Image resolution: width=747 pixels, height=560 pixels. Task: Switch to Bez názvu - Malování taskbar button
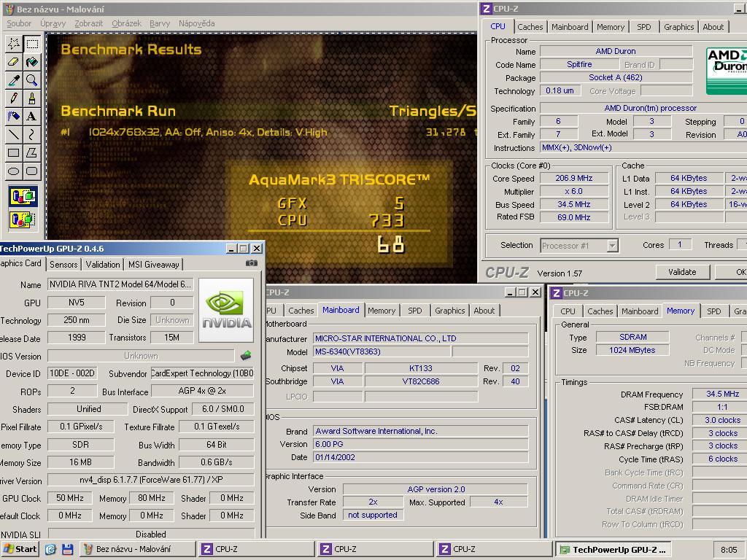click(x=137, y=549)
